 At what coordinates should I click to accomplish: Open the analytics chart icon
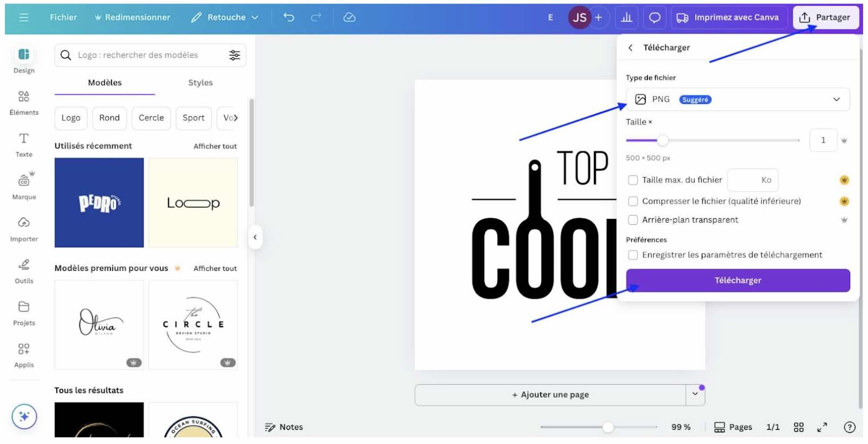626,17
